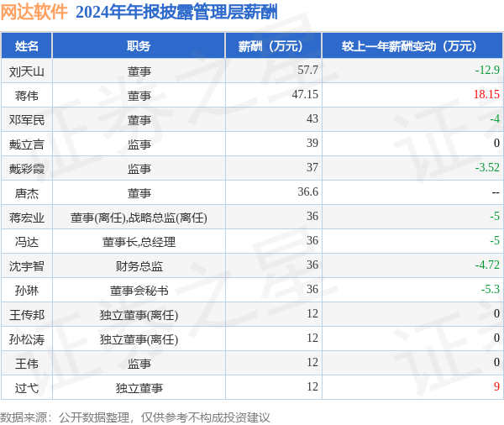Click the 姓名 column header
The height and width of the screenshot is (425, 504).
[x=26, y=46]
